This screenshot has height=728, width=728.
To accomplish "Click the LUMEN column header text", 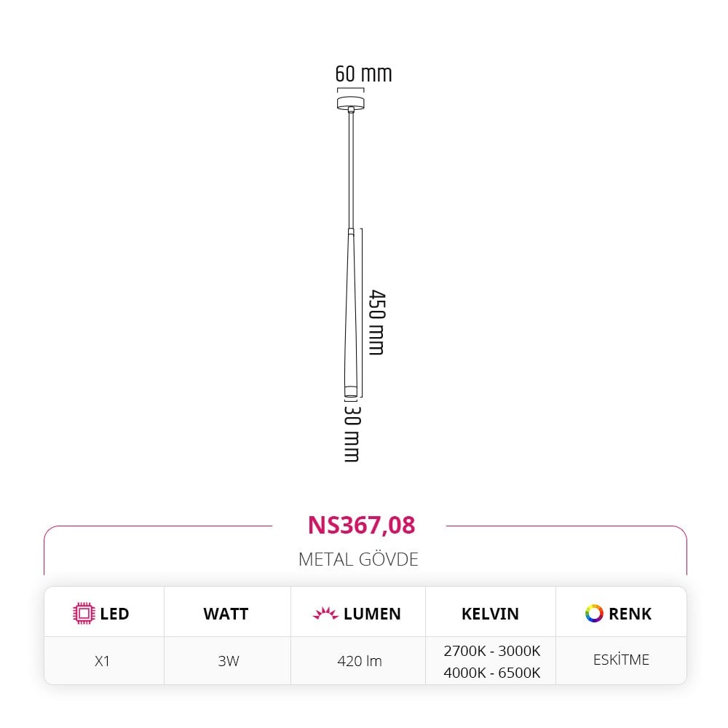I will pos(372,614).
